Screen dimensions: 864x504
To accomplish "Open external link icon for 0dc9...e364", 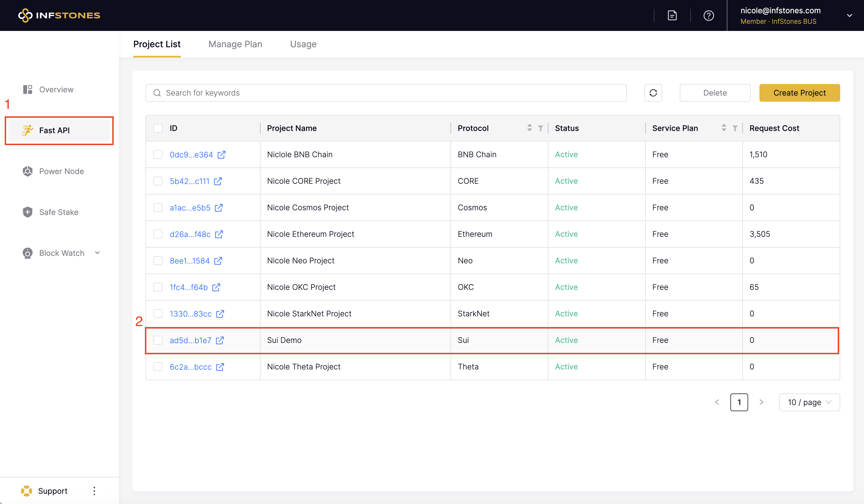I will pyautogui.click(x=222, y=154).
